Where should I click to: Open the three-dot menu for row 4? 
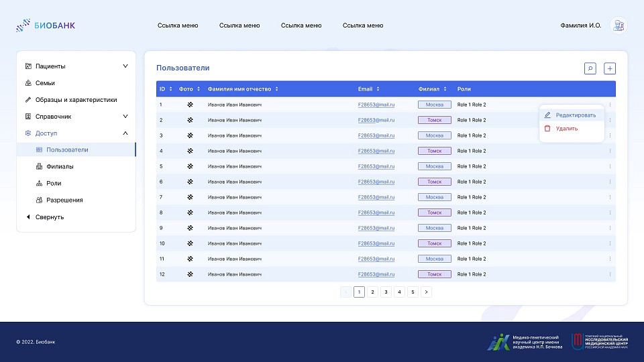(610, 151)
